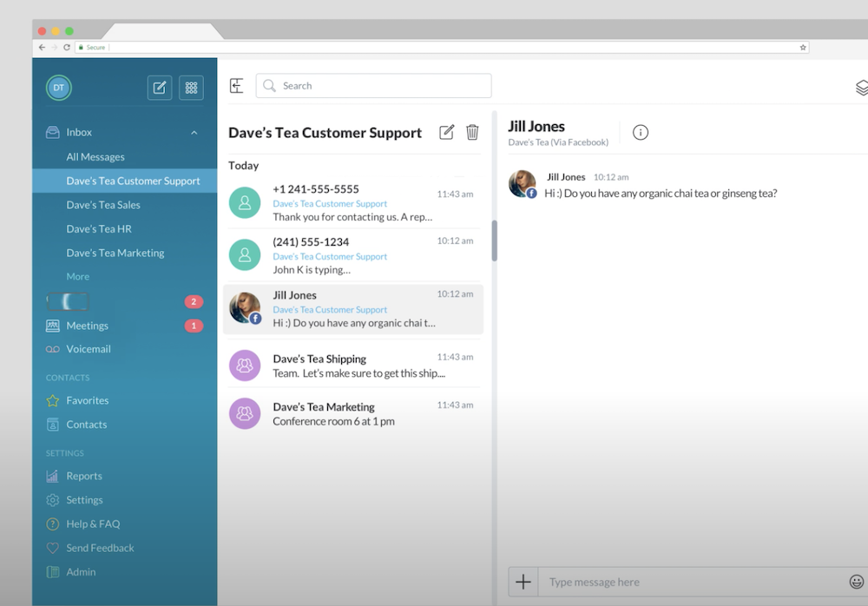Click the layers stack icon at top right

[x=861, y=88]
